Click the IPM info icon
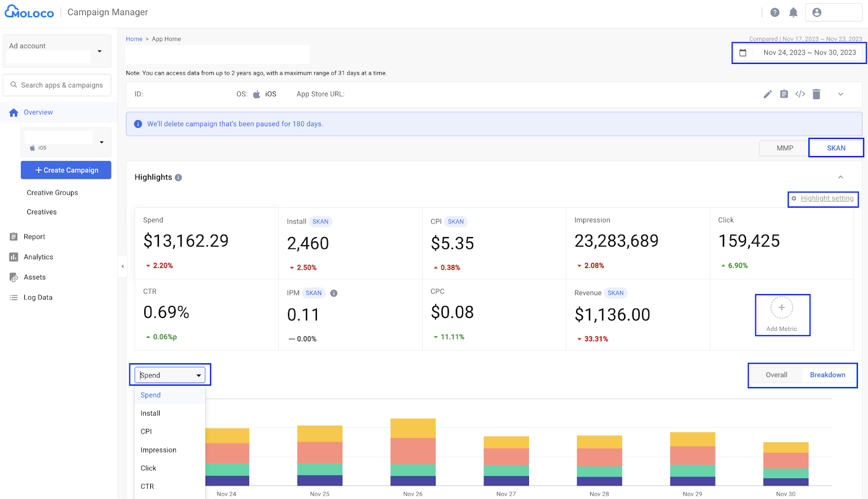The image size is (868, 499). point(334,293)
